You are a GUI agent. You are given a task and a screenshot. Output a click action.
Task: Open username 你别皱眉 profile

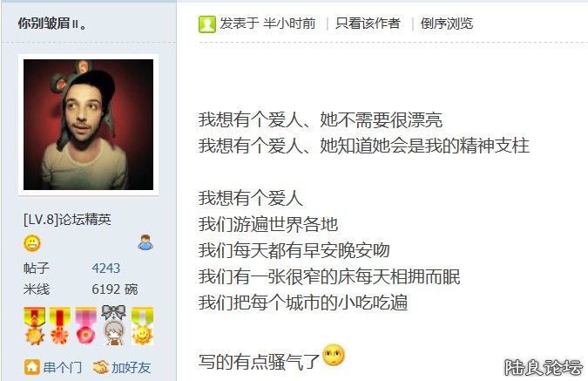coord(52,24)
